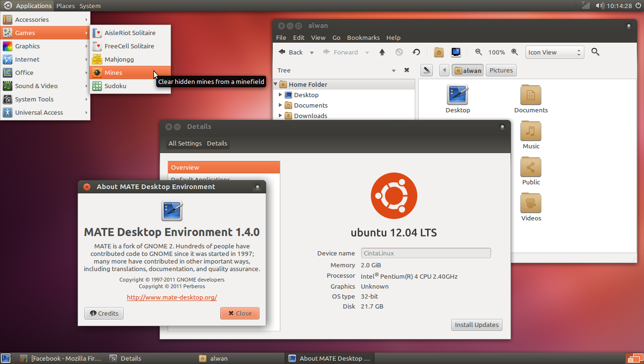Open Computer from the file manager toolbar
This screenshot has width=644, height=364.
[456, 52]
